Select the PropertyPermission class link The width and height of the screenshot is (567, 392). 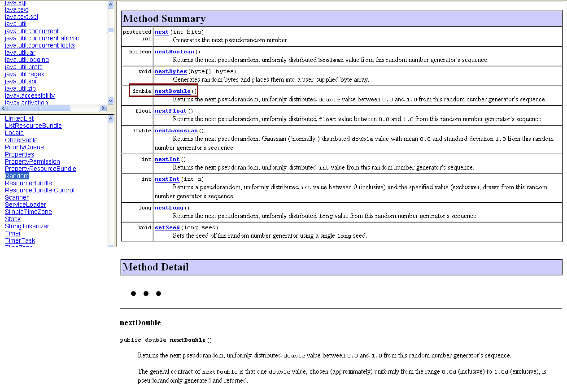[x=32, y=161]
